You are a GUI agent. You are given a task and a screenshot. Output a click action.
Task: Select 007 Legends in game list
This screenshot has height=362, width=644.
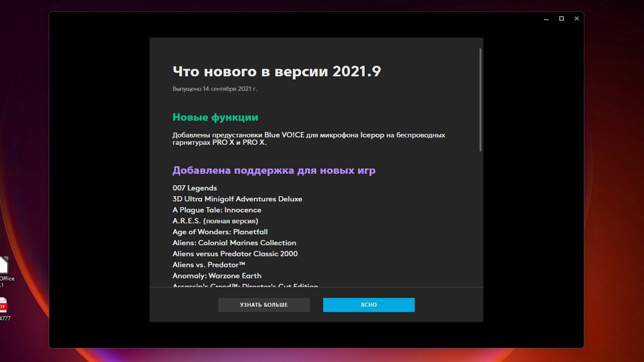tap(195, 188)
